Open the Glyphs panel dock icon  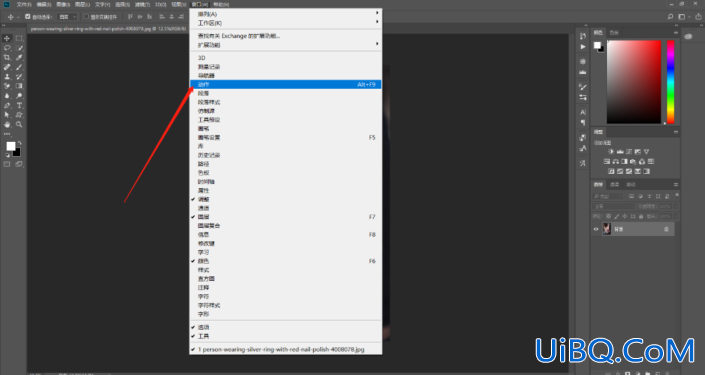coord(583,163)
